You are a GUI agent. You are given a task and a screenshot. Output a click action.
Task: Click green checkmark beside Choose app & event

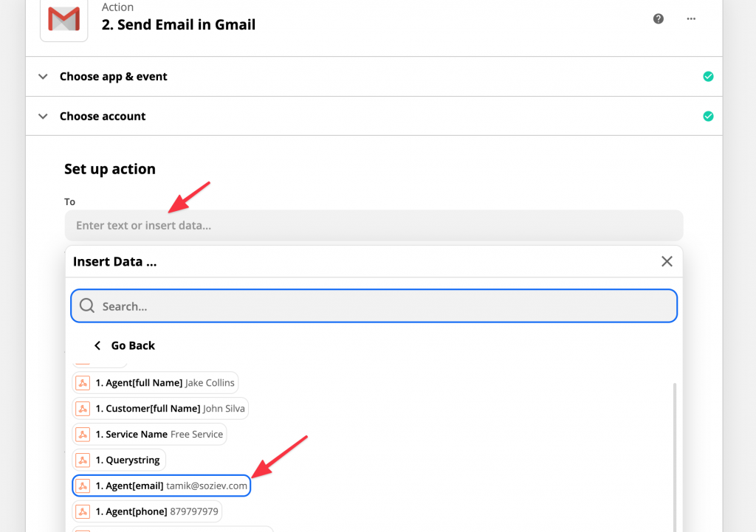(x=708, y=77)
